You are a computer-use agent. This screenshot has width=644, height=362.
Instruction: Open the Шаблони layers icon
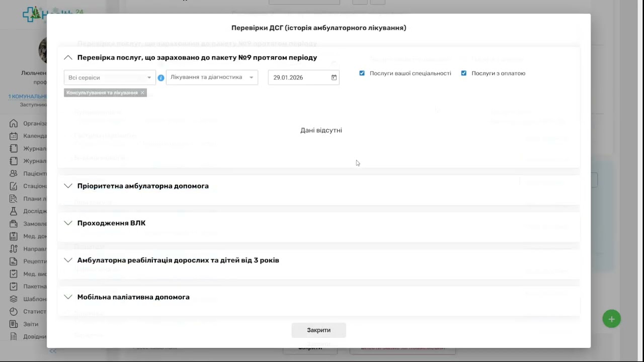pyautogui.click(x=14, y=299)
